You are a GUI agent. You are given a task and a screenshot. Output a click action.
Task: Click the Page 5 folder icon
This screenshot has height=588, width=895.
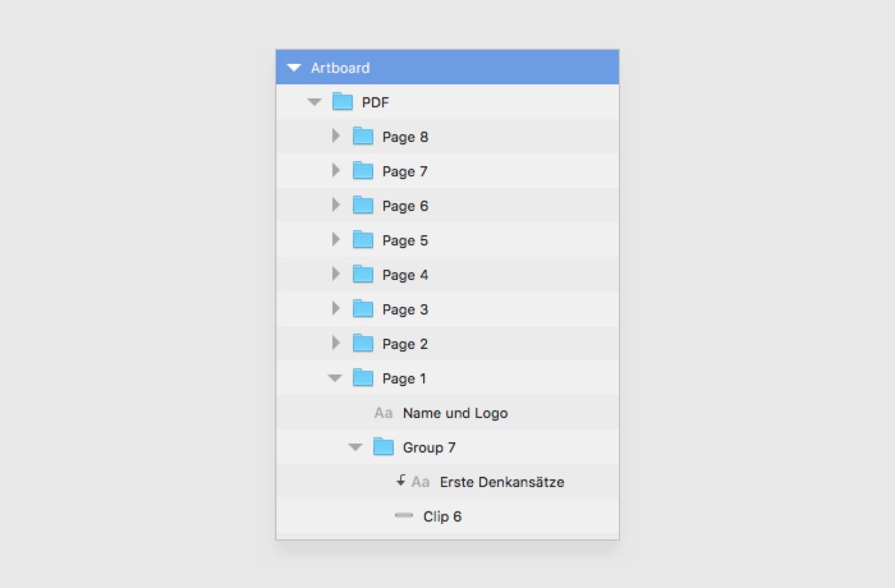click(x=363, y=240)
